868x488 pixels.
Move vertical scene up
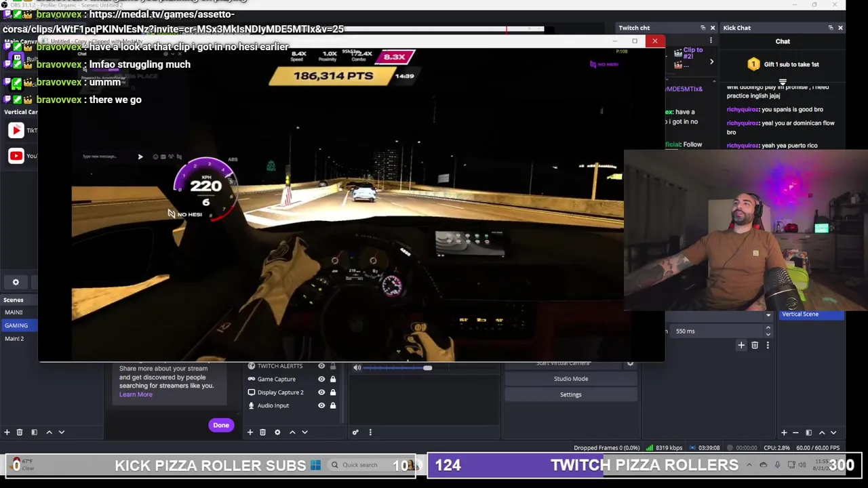[822, 432]
